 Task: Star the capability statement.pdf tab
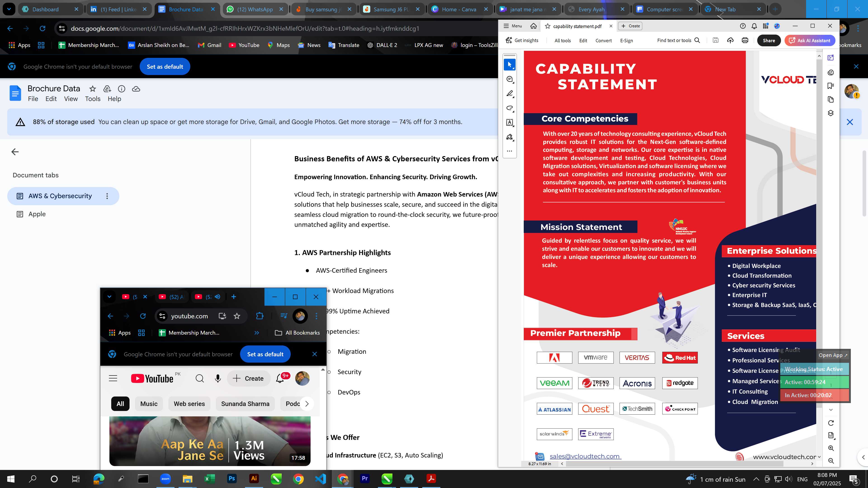(x=547, y=26)
